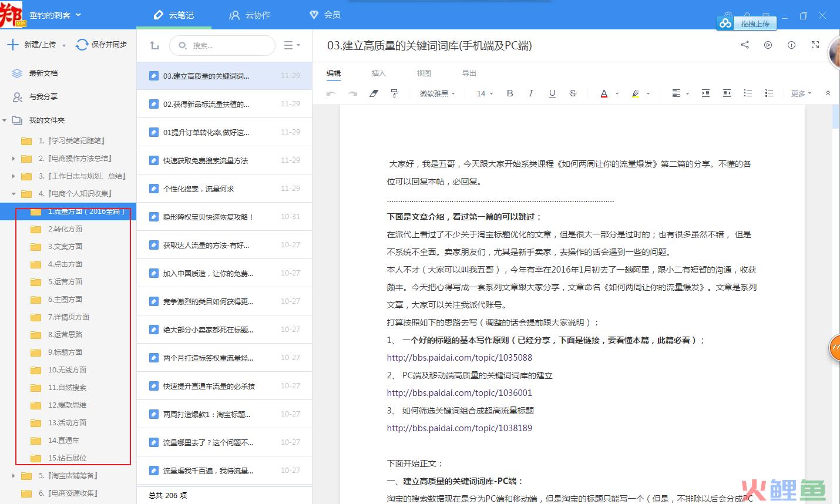Screen dimensions: 840x504
Task: Open the 会员 top tab
Action: click(x=325, y=15)
